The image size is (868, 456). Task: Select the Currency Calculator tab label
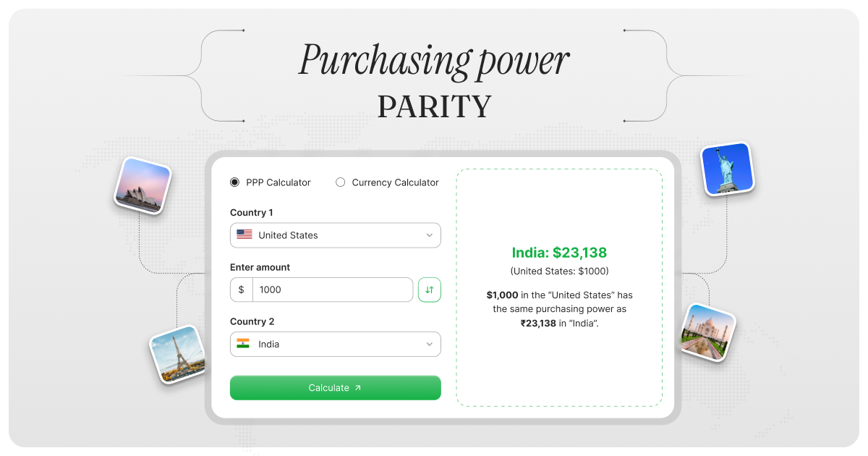tap(395, 182)
